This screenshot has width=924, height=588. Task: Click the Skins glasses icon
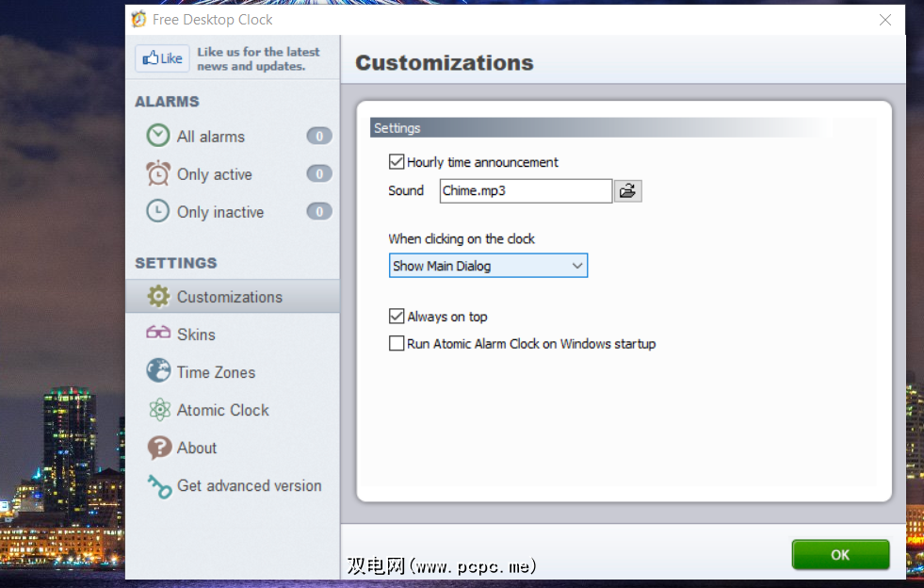[158, 334]
